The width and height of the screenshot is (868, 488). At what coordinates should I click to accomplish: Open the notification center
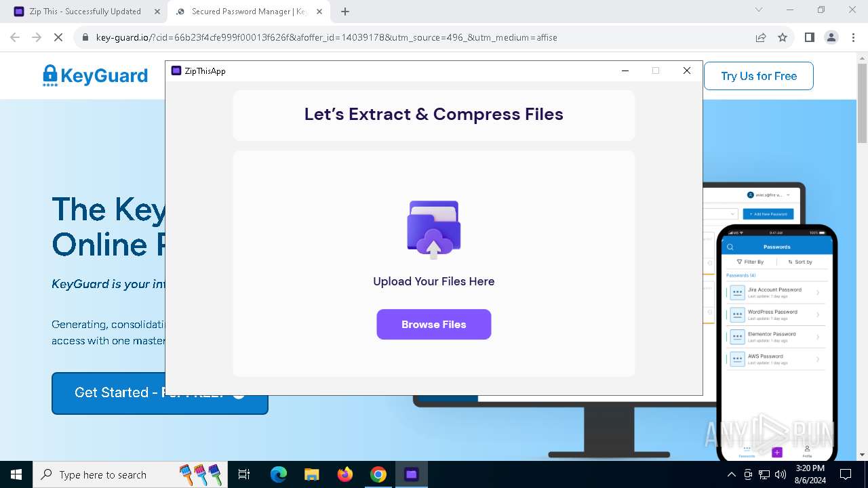click(x=846, y=474)
